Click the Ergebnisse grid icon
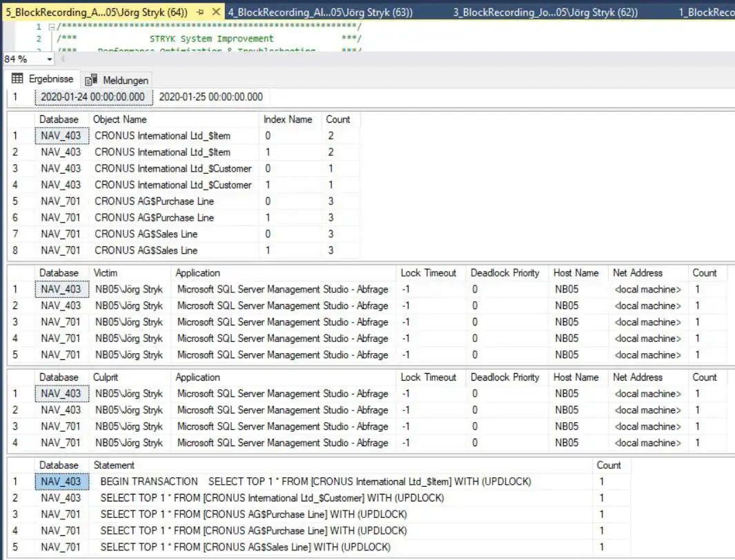Image resolution: width=735 pixels, height=560 pixels. (17, 79)
